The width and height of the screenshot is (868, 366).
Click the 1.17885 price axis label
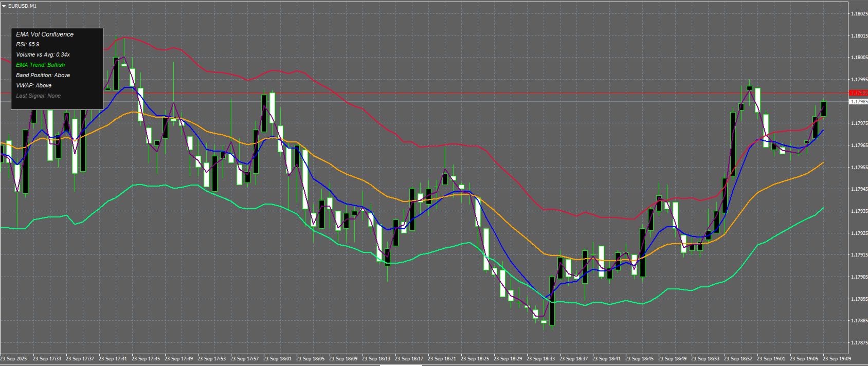[859, 321]
